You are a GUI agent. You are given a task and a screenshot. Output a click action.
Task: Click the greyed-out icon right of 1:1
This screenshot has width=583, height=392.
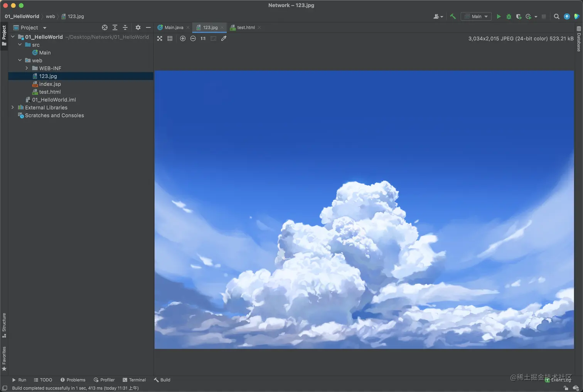(213, 39)
